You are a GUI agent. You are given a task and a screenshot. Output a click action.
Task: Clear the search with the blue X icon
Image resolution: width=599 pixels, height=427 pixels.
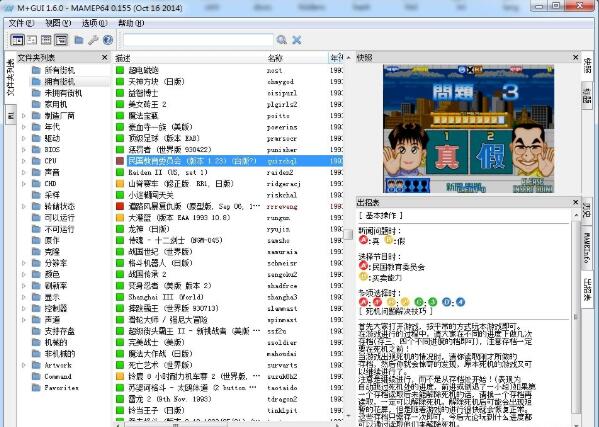[x=297, y=40]
